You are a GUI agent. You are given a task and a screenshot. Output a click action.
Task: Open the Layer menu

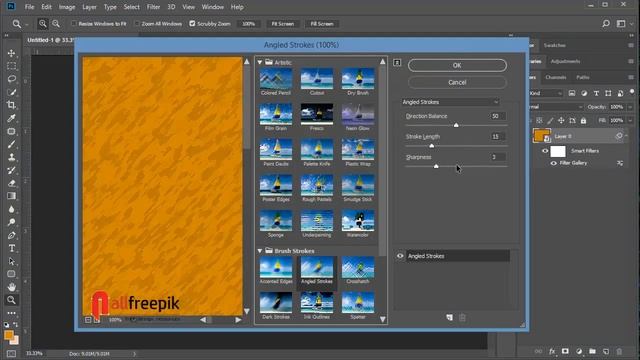click(x=89, y=7)
